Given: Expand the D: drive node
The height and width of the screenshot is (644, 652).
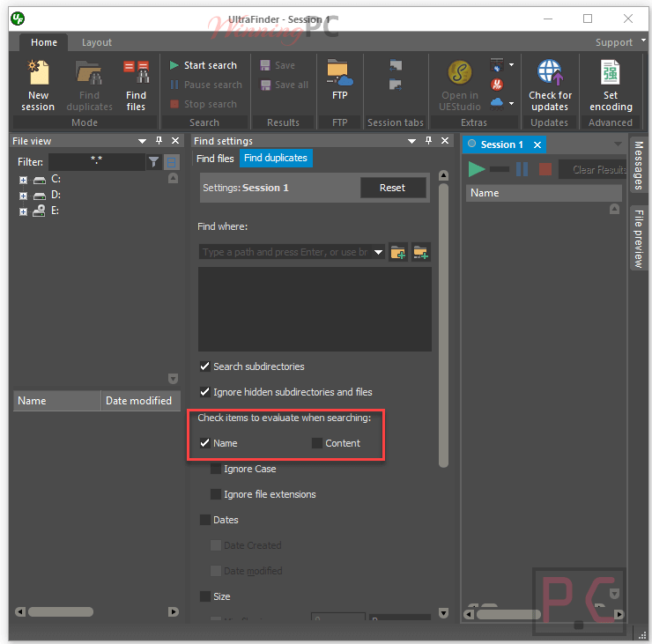Looking at the screenshot, I should pyautogui.click(x=23, y=196).
